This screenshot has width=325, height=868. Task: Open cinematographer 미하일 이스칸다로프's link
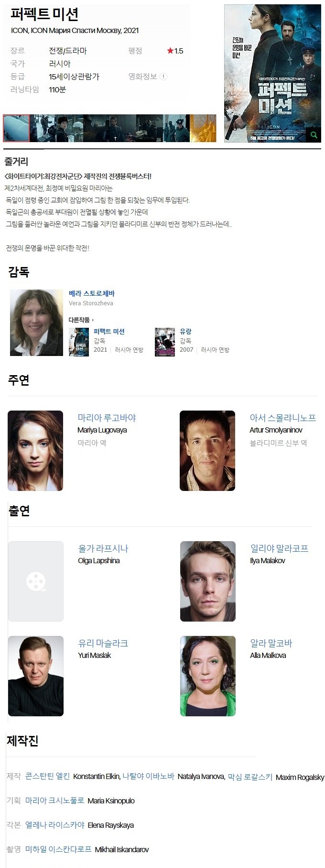click(58, 849)
